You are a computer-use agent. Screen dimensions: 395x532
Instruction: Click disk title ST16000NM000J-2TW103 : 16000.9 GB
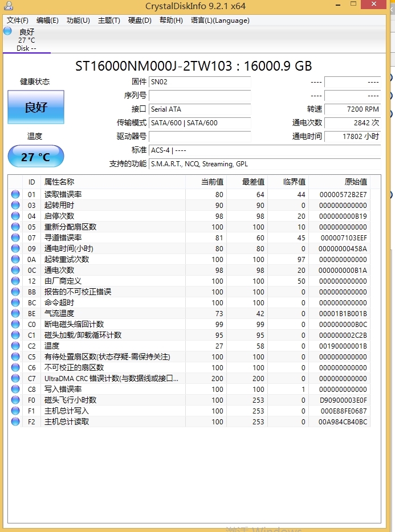194,66
